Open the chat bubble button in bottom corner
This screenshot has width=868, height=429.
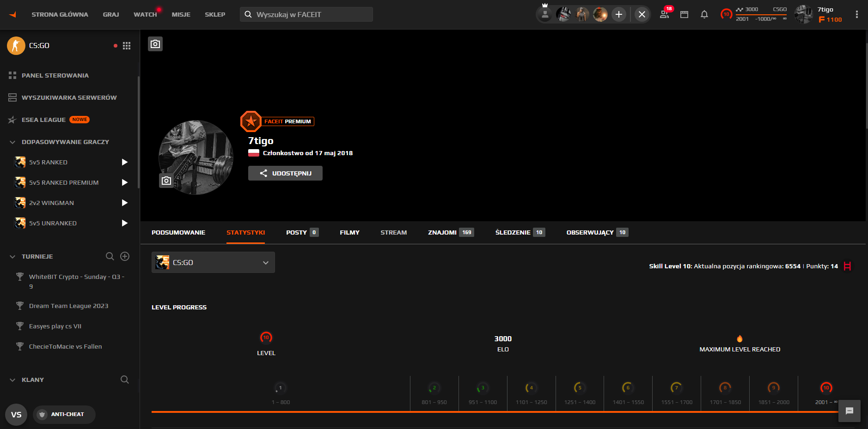(850, 411)
